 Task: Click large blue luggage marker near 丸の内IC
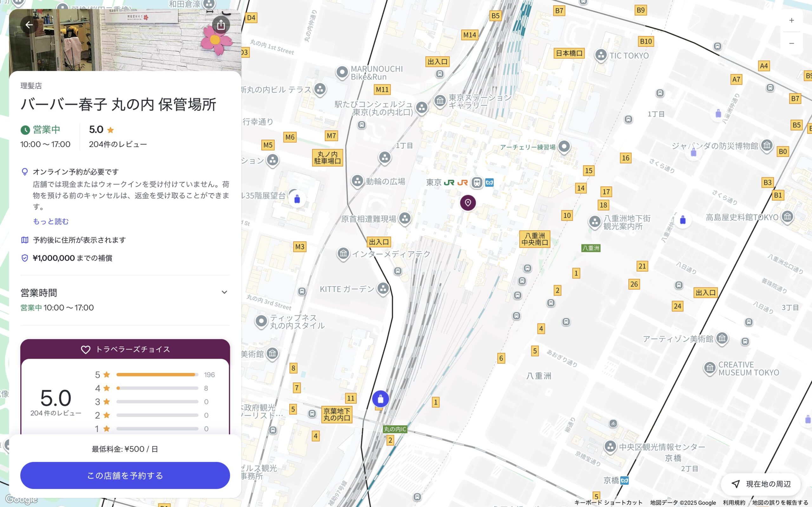pos(380,399)
